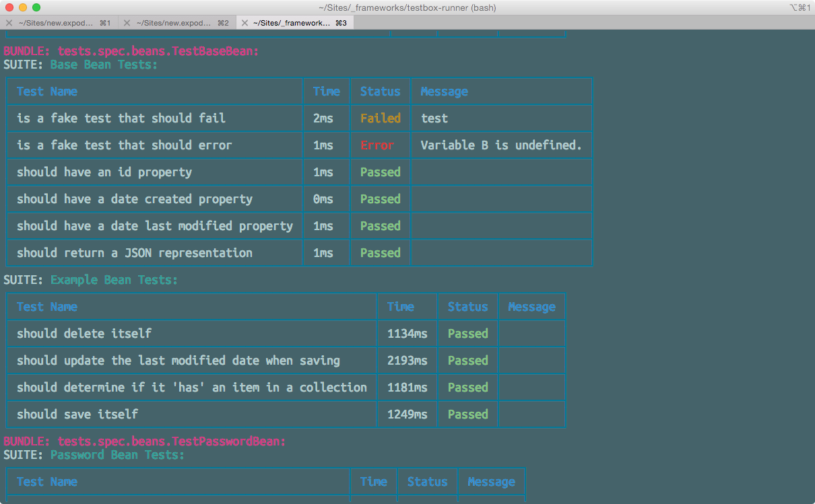Click the 'should save itself' test row
Image resolution: width=815 pixels, height=504 pixels.
tap(77, 415)
